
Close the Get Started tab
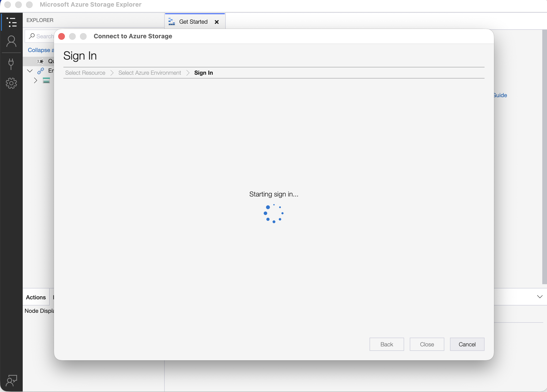pos(217,22)
